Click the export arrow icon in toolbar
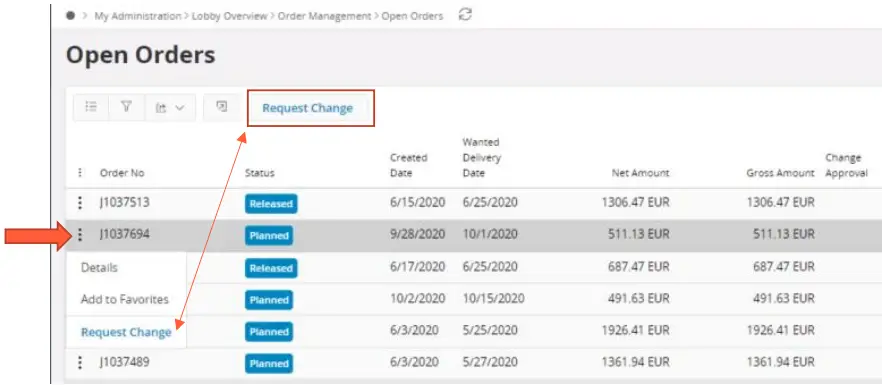 click(222, 107)
